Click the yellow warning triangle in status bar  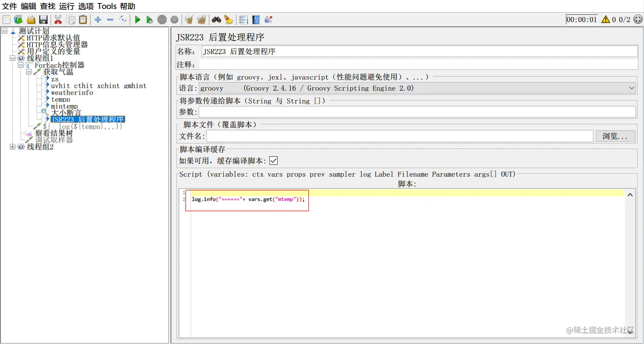(606, 19)
